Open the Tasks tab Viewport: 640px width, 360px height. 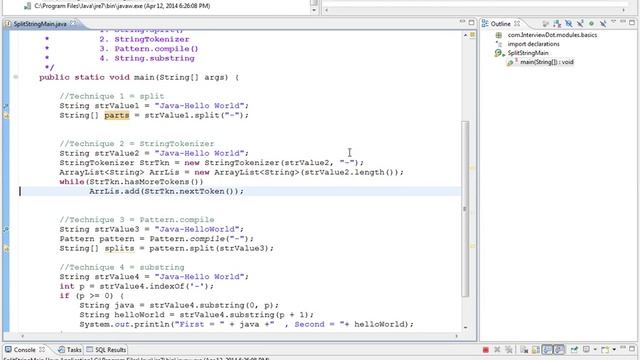point(69,350)
